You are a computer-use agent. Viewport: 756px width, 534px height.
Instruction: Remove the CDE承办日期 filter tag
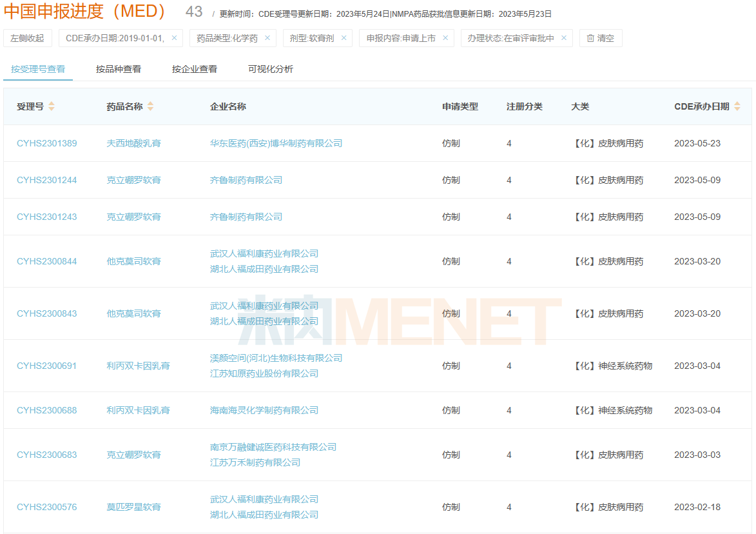pos(174,38)
